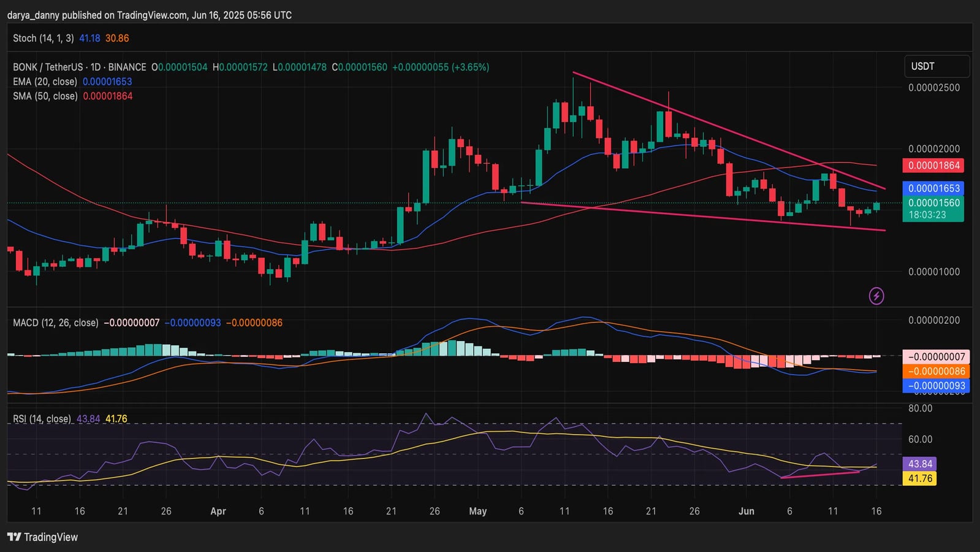Open the RSI (14, close) legend
980x552 pixels.
click(x=42, y=419)
